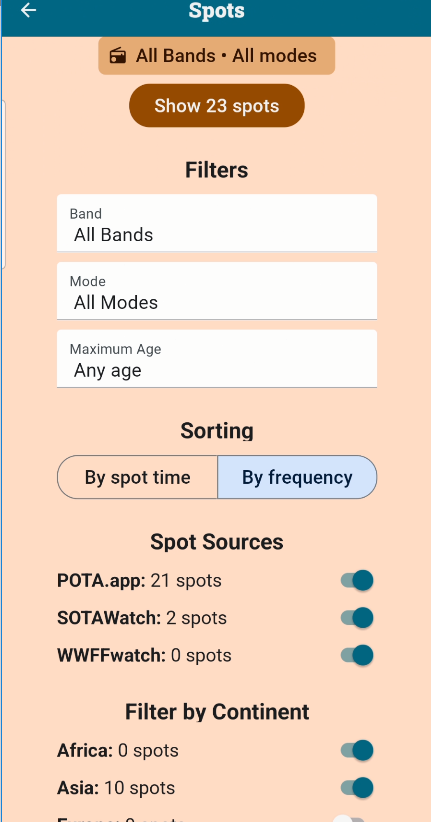The image size is (431, 822).
Task: Click the Spot Sources section heading
Action: 217,542
